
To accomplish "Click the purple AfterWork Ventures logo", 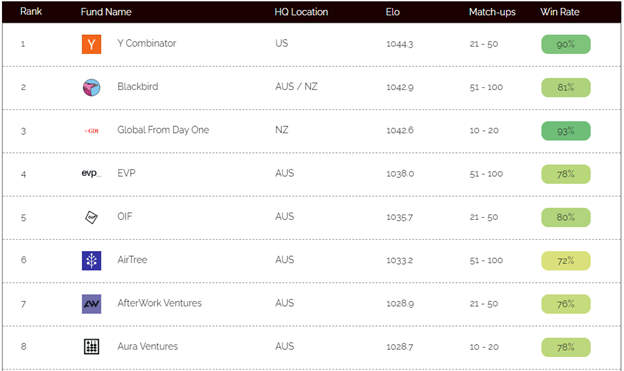I will coord(92,304).
